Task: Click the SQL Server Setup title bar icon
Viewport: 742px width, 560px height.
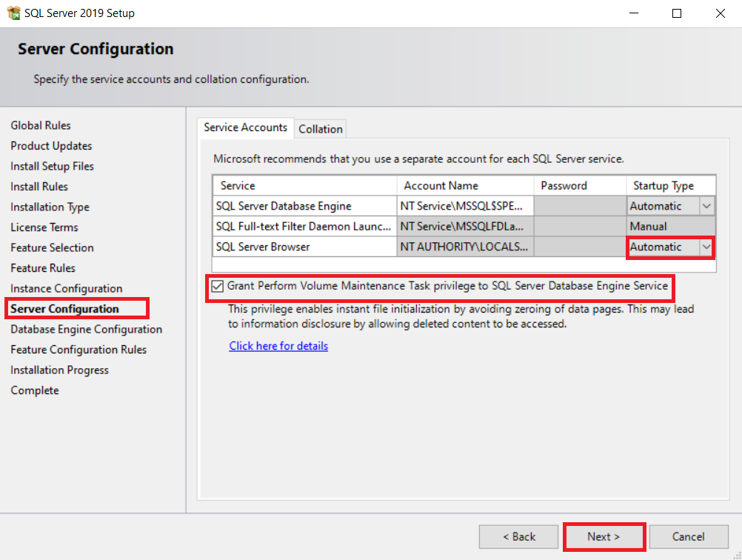Action: 14,13
